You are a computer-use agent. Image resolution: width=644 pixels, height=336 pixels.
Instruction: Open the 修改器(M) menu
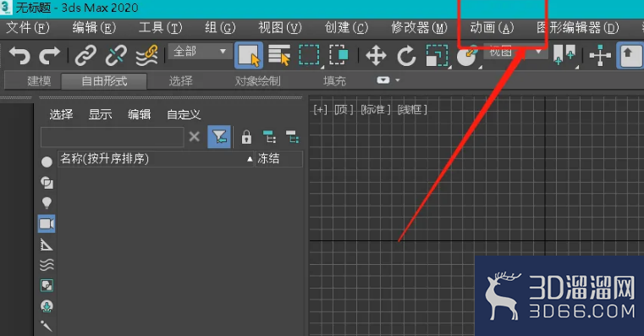[419, 28]
